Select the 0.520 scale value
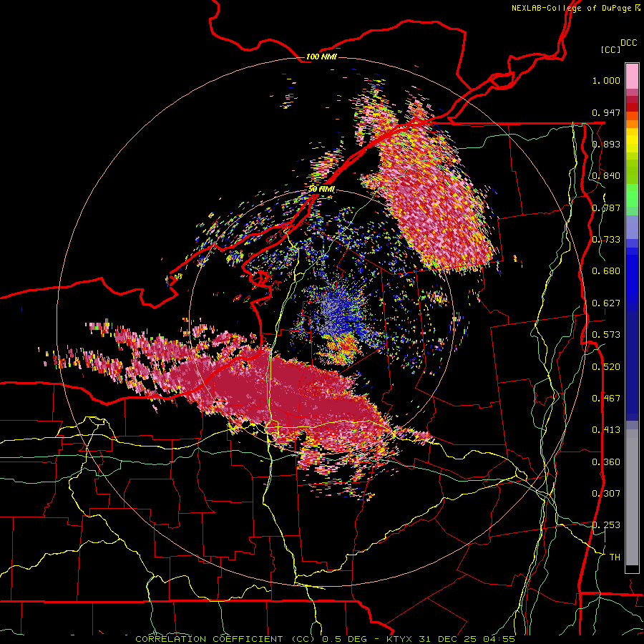The width and height of the screenshot is (644, 644). point(606,367)
